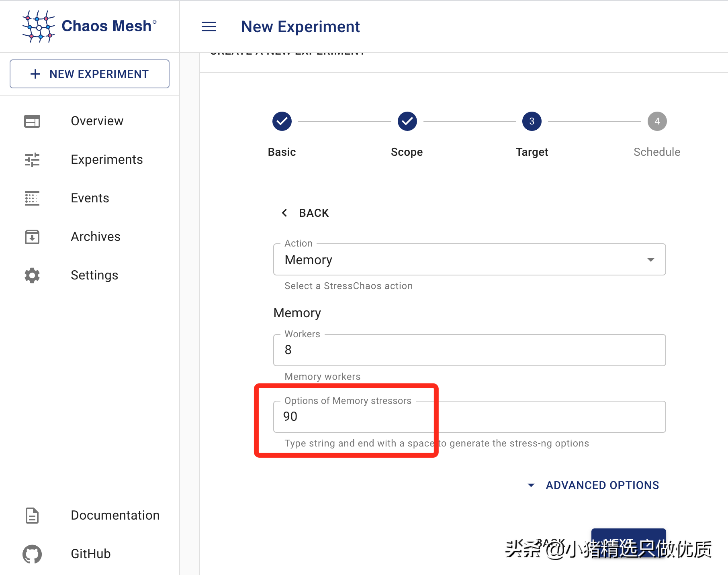The width and height of the screenshot is (728, 575).
Task: Click the Advanced Options caret triangle
Action: click(531, 485)
